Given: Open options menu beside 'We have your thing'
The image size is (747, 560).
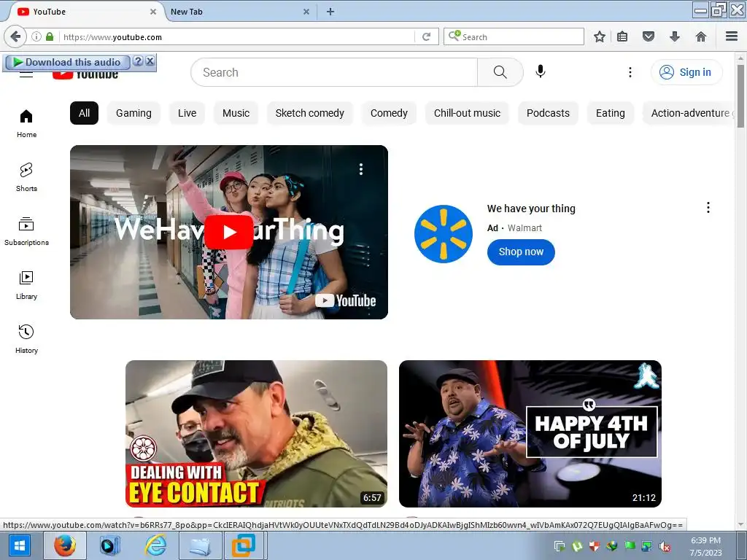Looking at the screenshot, I should (x=708, y=207).
